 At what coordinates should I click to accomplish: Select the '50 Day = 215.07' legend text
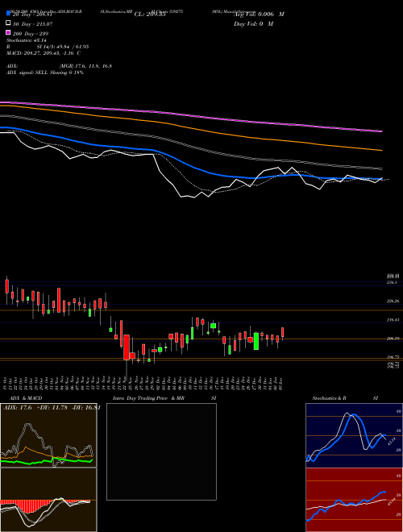(x=32, y=24)
